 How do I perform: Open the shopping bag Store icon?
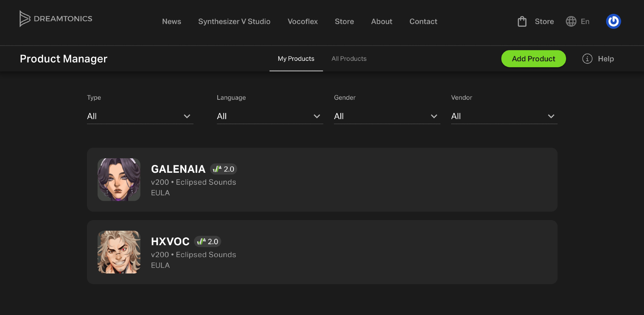tap(522, 22)
